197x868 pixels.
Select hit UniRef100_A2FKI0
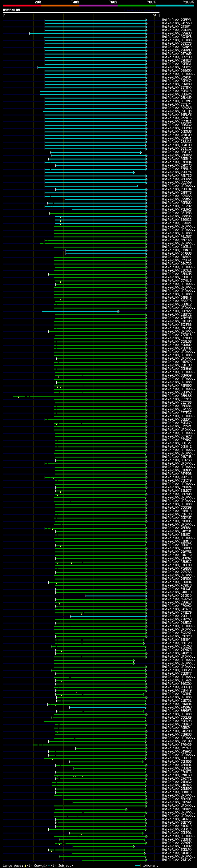(x=177, y=829)
